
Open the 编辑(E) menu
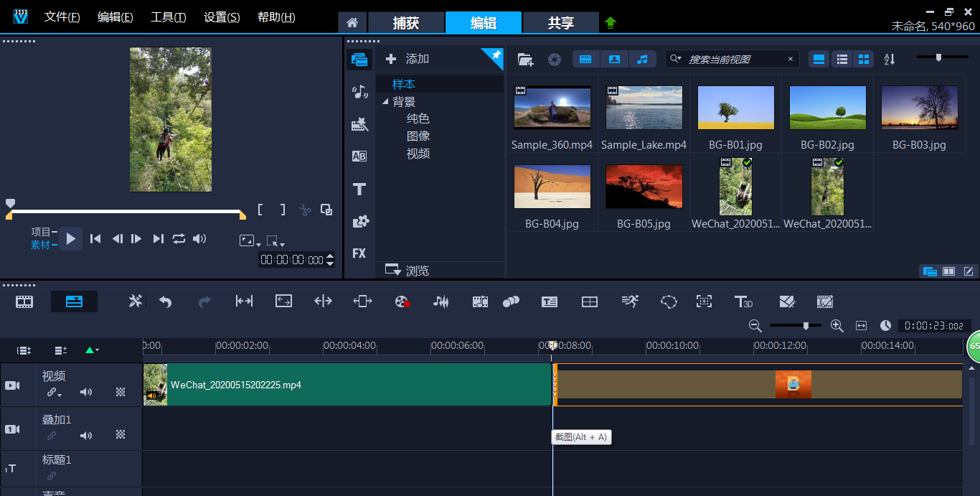coord(116,17)
